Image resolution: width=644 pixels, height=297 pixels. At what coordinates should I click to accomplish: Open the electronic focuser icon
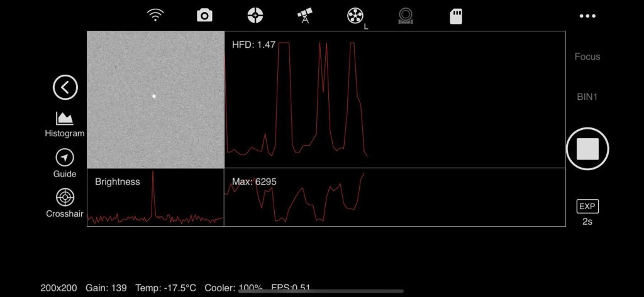406,16
